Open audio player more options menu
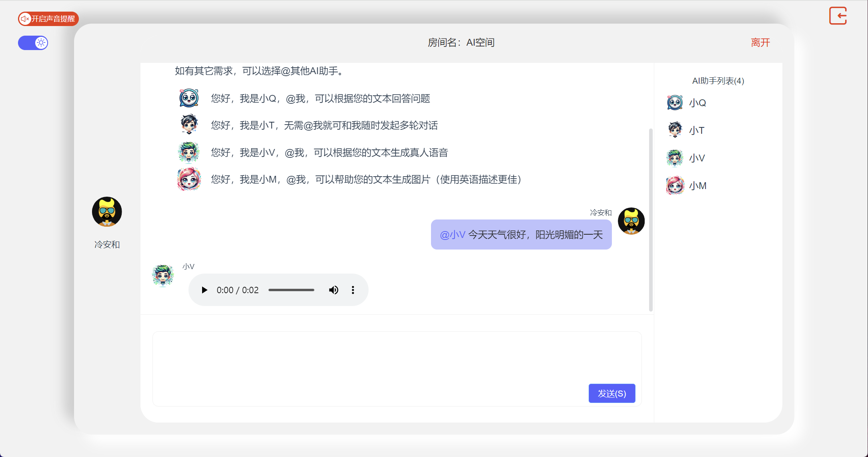Screen dimensions: 868x457 (x=353, y=290)
